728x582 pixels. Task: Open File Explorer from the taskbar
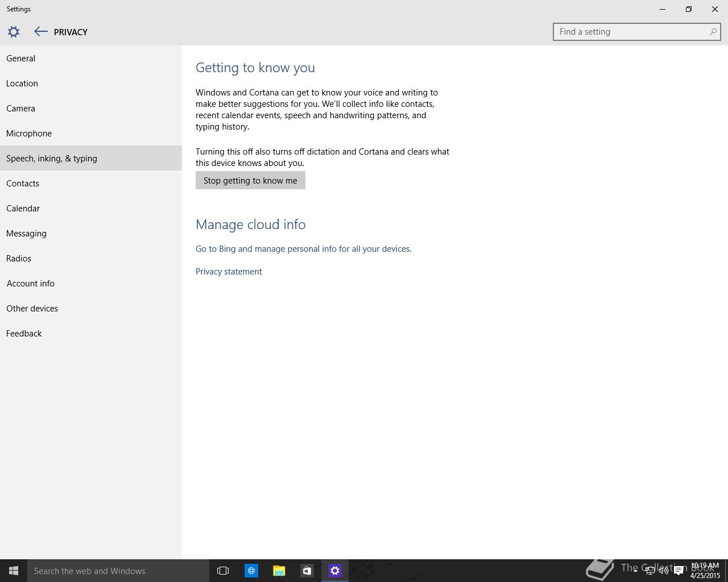pyautogui.click(x=279, y=571)
